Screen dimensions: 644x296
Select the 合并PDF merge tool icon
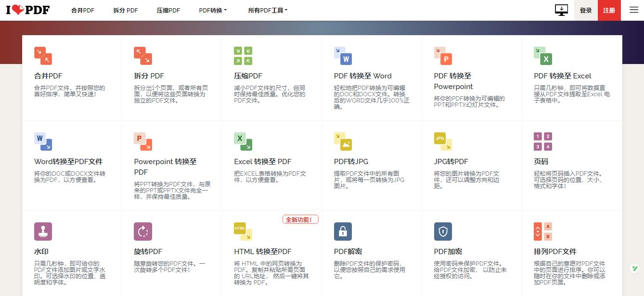tap(43, 55)
